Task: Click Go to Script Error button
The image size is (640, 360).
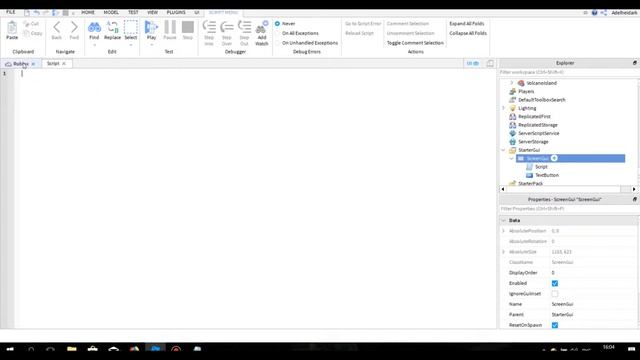Action: (x=363, y=24)
